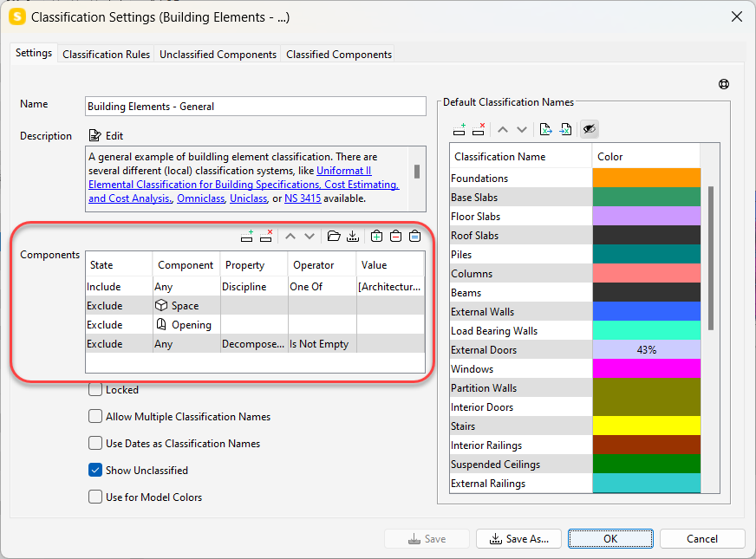Screen dimensions: 756x559
Task: Click the Opening component icon
Action: coord(161,324)
